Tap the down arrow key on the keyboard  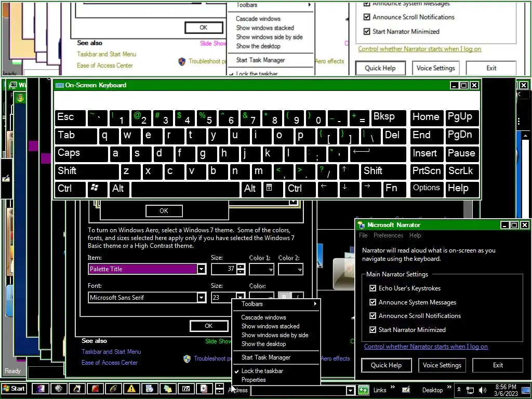[x=349, y=189]
